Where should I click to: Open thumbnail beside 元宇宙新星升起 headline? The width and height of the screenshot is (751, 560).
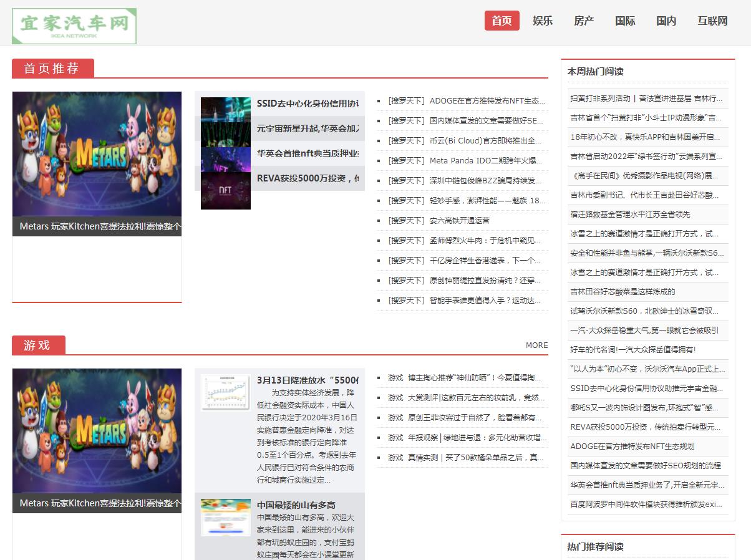[x=226, y=135]
